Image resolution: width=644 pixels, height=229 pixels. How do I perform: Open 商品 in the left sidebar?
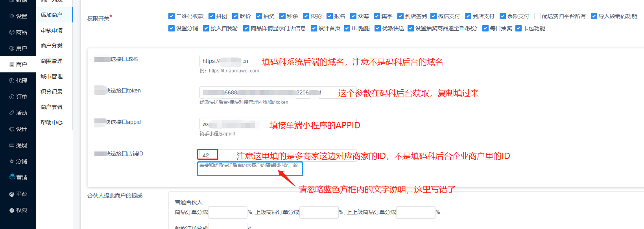point(18,32)
